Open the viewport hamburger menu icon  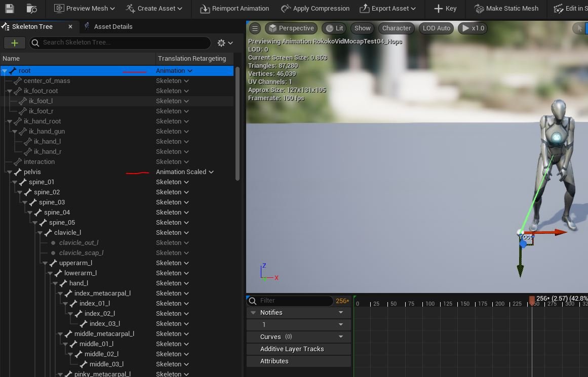pos(255,28)
